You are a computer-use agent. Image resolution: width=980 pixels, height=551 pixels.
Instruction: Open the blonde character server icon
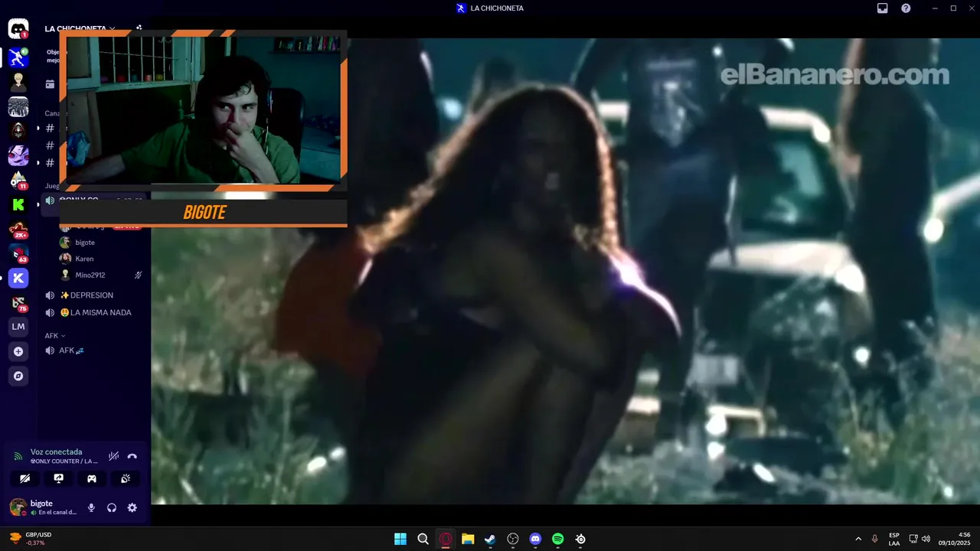pyautogui.click(x=18, y=81)
